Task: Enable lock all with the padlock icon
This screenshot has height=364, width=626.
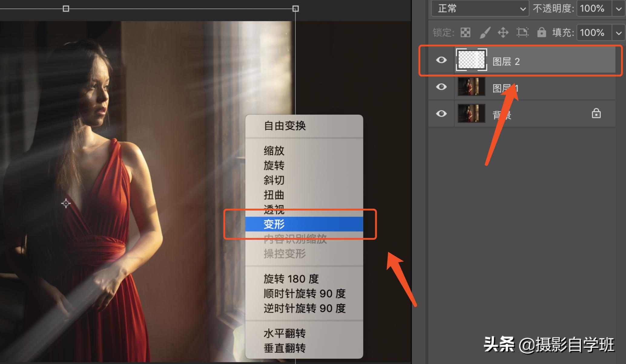Action: tap(542, 33)
